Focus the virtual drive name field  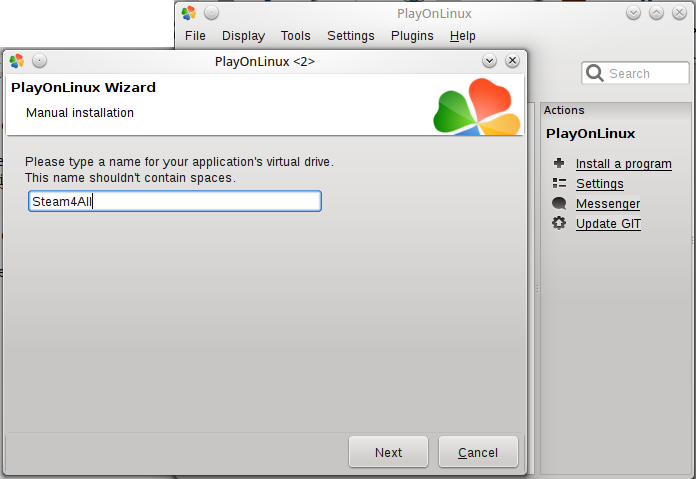(x=175, y=201)
